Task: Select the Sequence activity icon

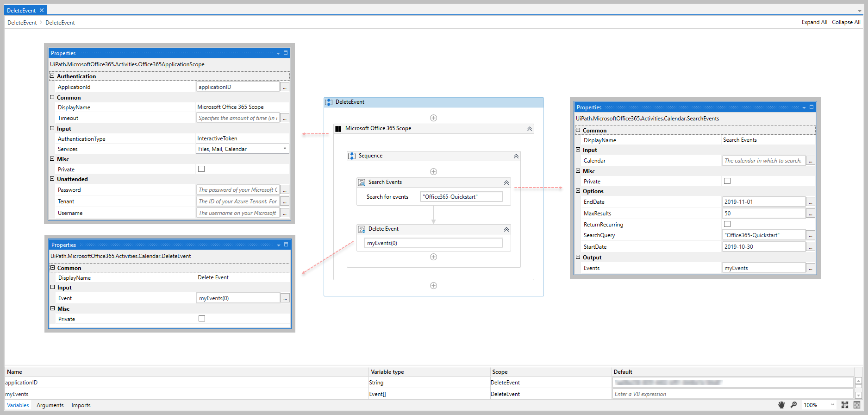Action: coord(352,156)
